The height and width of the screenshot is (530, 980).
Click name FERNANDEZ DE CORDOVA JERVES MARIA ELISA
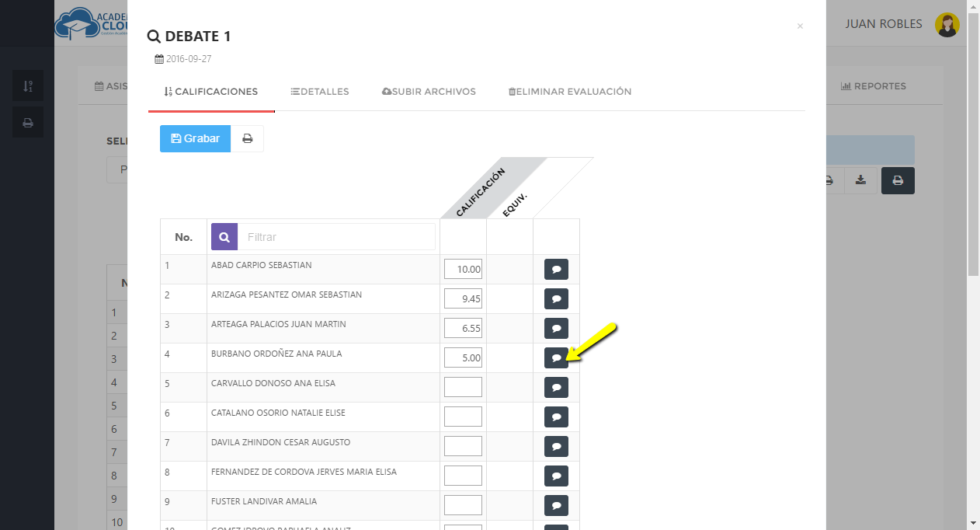(304, 472)
